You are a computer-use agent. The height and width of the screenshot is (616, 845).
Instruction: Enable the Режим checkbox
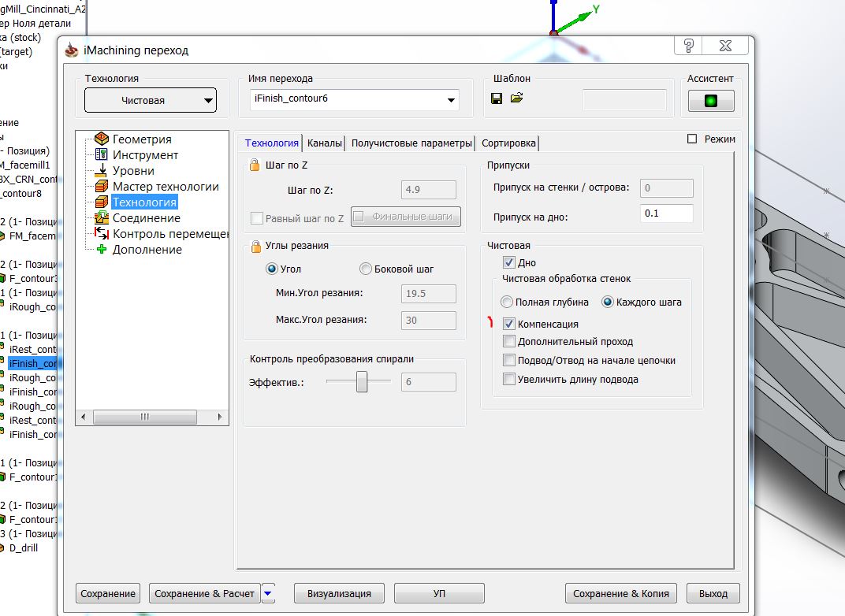693,139
